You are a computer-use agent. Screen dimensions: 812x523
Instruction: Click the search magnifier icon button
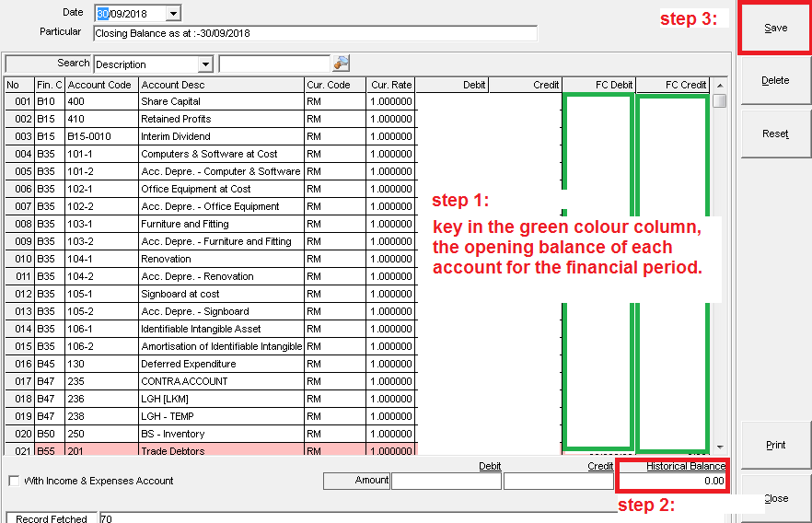point(342,64)
